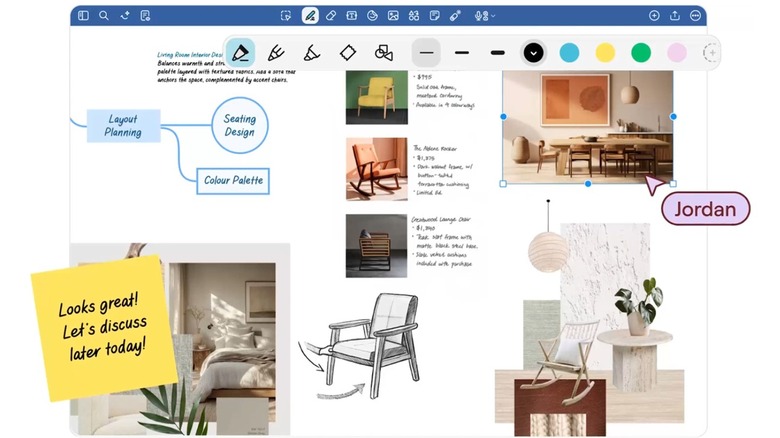
Task: Click the 'Crestwood Lounge Chair' handwritten note
Action: [x=444, y=241]
